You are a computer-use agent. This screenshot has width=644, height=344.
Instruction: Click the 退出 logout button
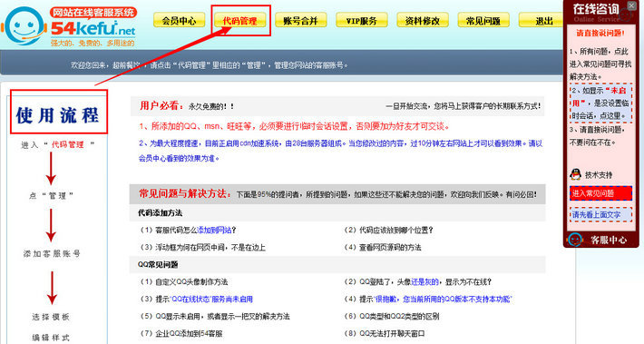tap(542, 20)
